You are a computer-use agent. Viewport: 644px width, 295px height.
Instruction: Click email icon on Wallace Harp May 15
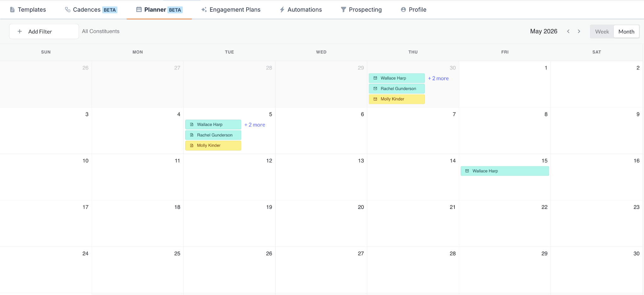point(467,171)
